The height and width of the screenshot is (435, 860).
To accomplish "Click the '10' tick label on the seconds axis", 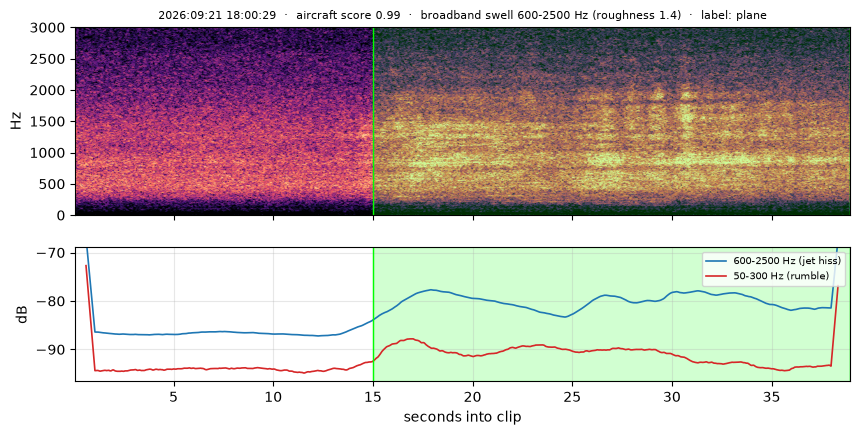I will (274, 396).
